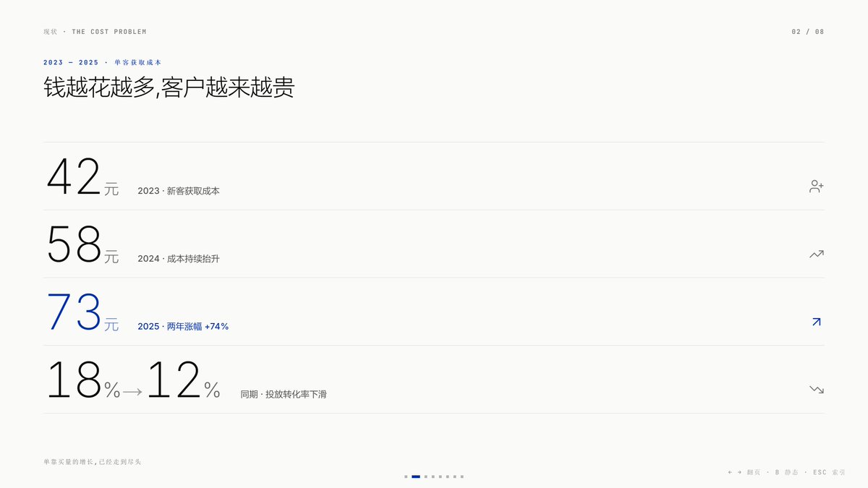Screen dimensions: 868x488
Task: Click the slide title '钱越花越多,客户越来越贵'
Action: pos(169,87)
